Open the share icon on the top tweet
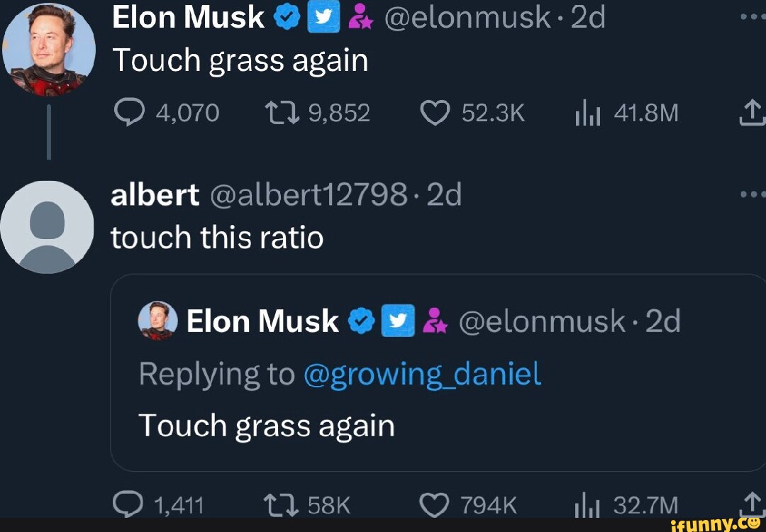Image resolution: width=766 pixels, height=532 pixels. point(754,112)
